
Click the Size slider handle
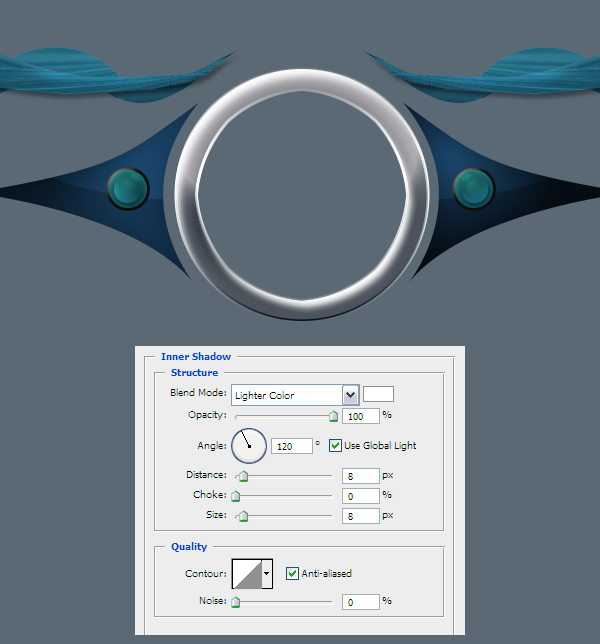[x=244, y=516]
